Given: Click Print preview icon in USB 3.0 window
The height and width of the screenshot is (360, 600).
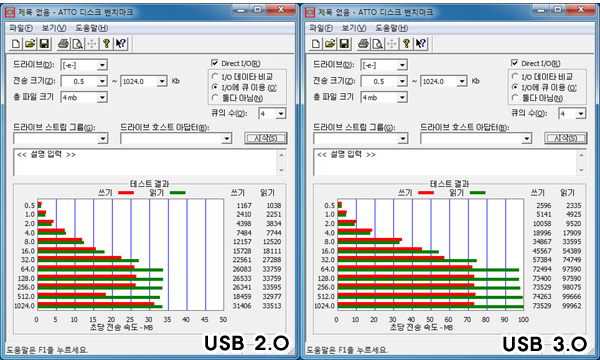Looking at the screenshot, I should (378, 44).
